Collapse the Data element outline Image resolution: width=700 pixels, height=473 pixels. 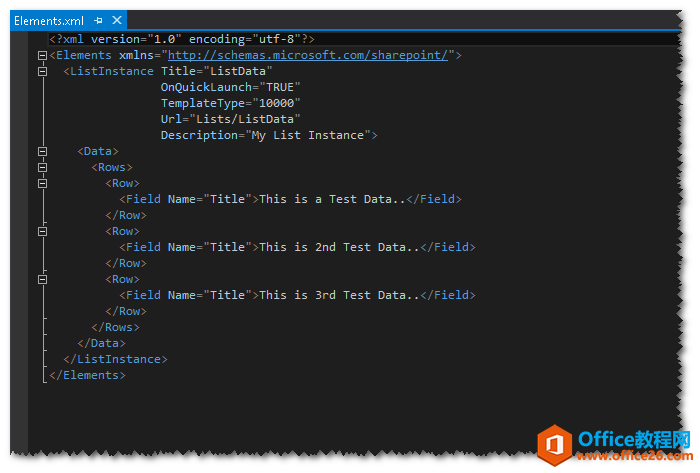[x=42, y=151]
